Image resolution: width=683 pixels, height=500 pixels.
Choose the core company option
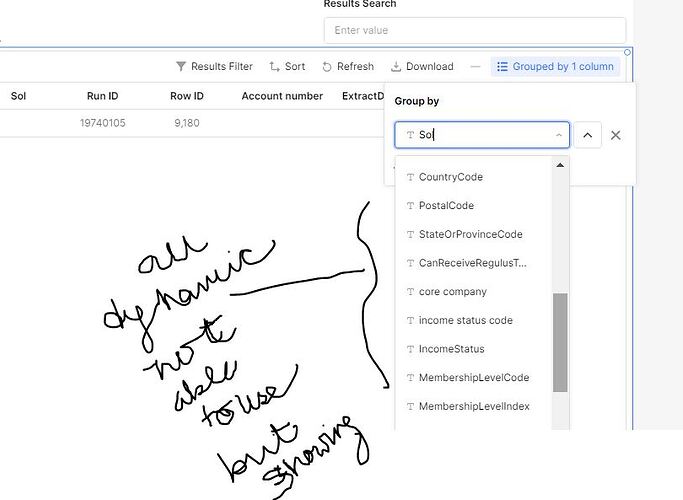point(452,292)
